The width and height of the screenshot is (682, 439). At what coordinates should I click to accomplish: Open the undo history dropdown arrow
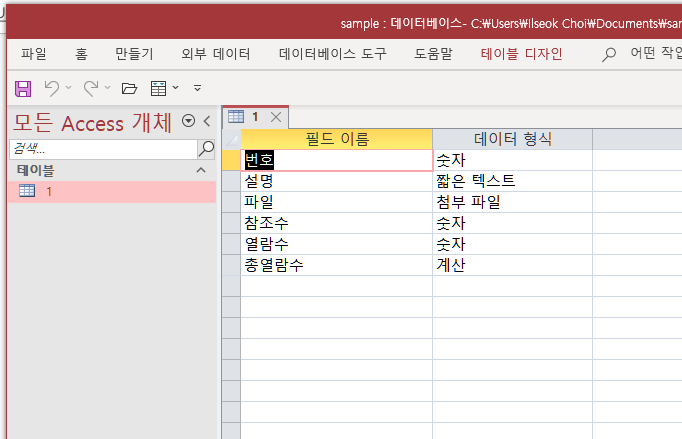pos(68,88)
